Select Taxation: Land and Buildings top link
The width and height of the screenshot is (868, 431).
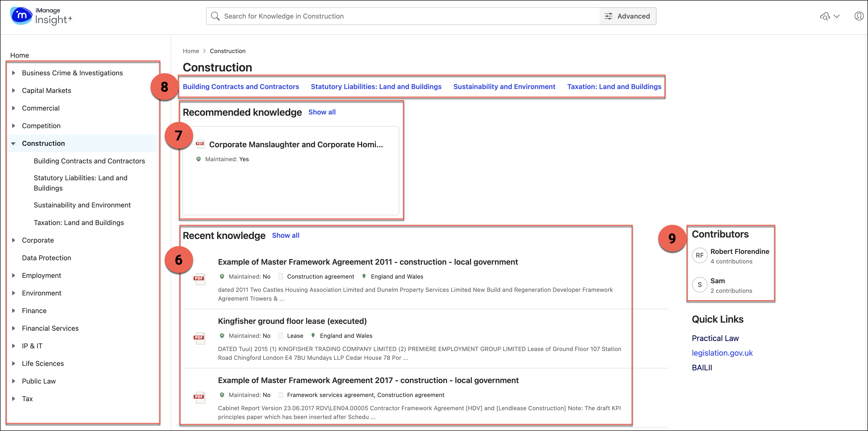pyautogui.click(x=614, y=87)
